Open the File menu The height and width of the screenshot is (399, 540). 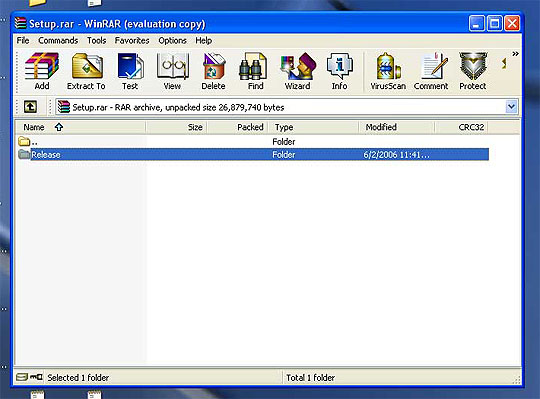[23, 41]
